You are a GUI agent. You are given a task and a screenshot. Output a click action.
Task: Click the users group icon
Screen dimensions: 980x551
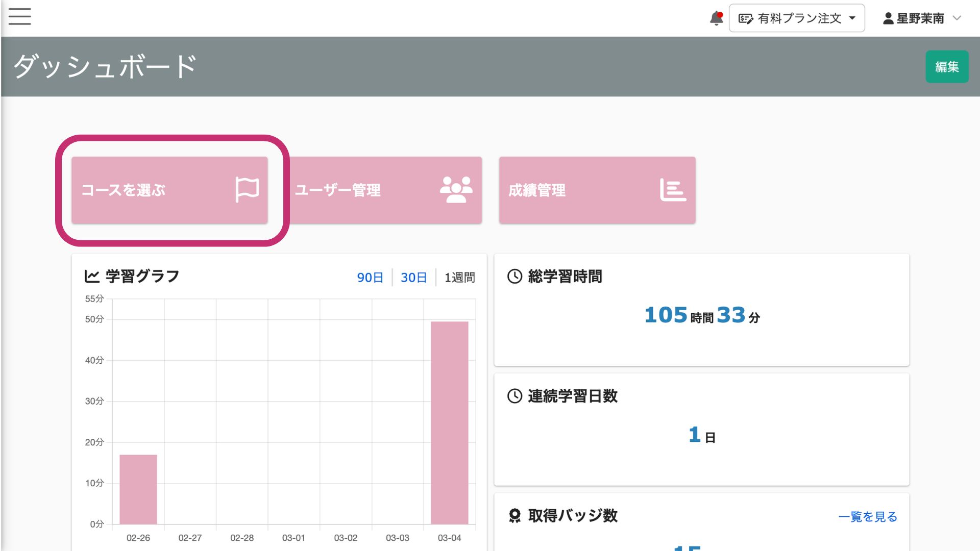pyautogui.click(x=456, y=190)
